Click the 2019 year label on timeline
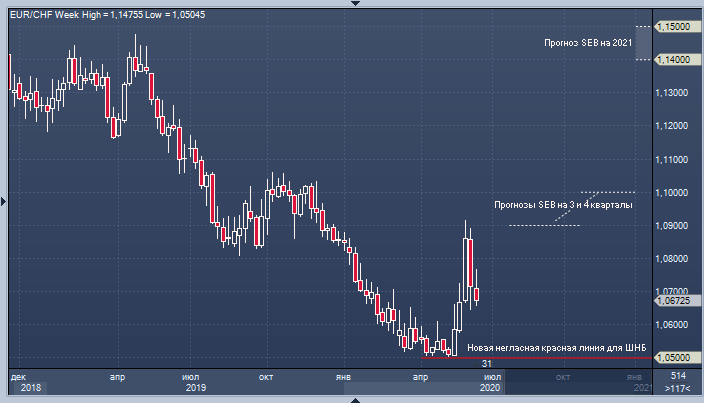 [196, 387]
